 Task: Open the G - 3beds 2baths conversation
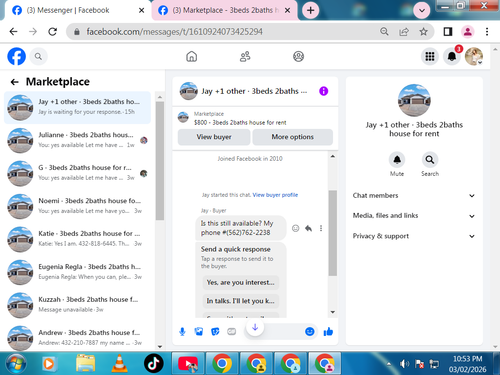tap(77, 173)
